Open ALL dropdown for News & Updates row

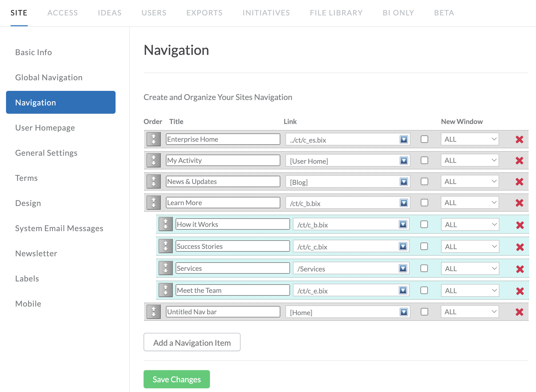pos(470,181)
